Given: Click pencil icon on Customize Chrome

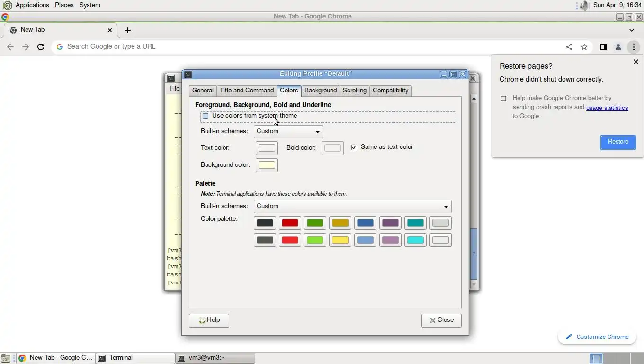Looking at the screenshot, I should tap(569, 337).
